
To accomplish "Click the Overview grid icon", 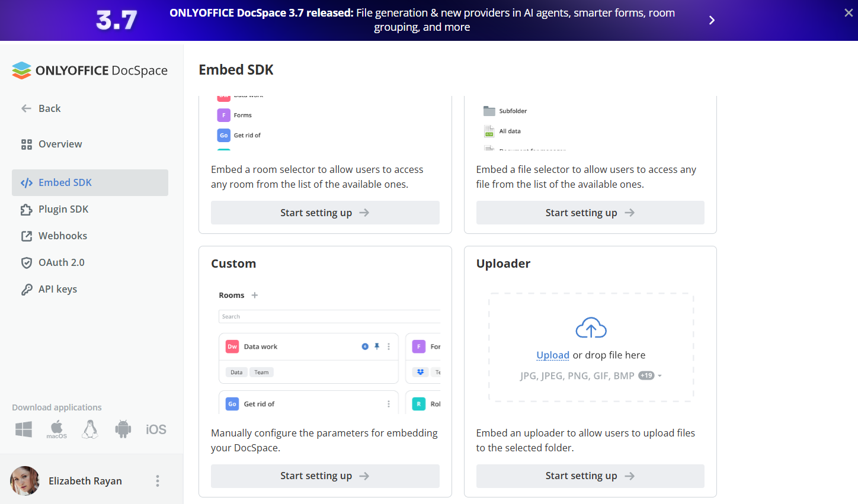I will click(x=27, y=145).
